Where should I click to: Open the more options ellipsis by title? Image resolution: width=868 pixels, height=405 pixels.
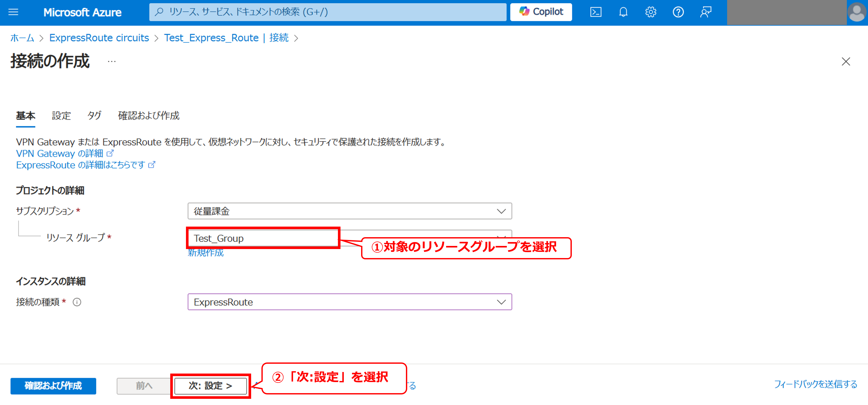pos(112,61)
